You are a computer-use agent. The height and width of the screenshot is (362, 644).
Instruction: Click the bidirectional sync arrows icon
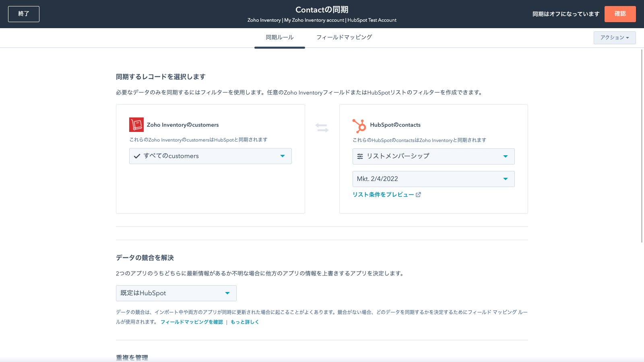tap(322, 127)
